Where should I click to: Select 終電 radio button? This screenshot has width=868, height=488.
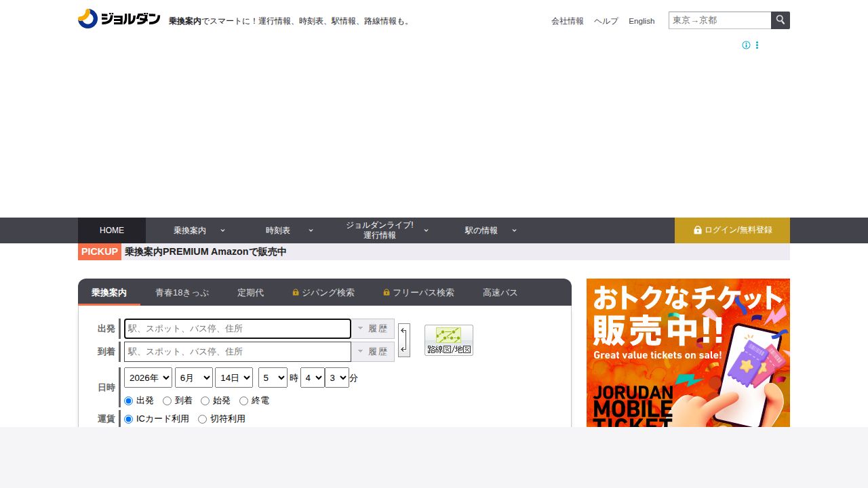pos(244,401)
